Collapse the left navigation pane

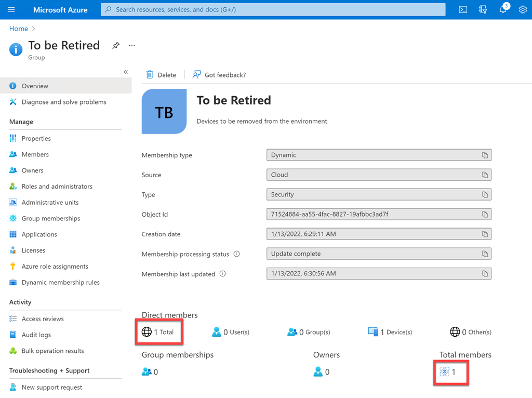click(126, 72)
